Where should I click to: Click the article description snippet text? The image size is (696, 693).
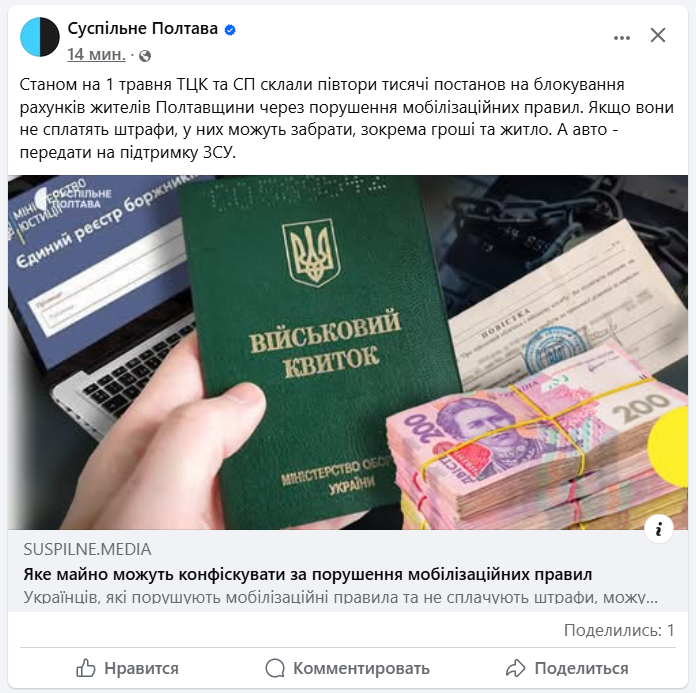click(x=340, y=598)
